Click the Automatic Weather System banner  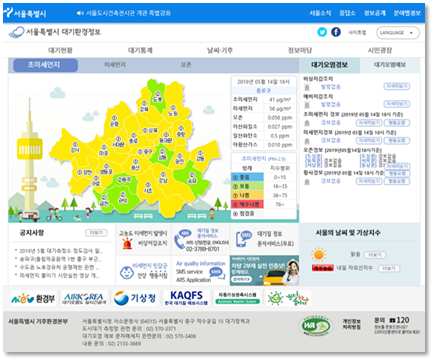point(237,298)
